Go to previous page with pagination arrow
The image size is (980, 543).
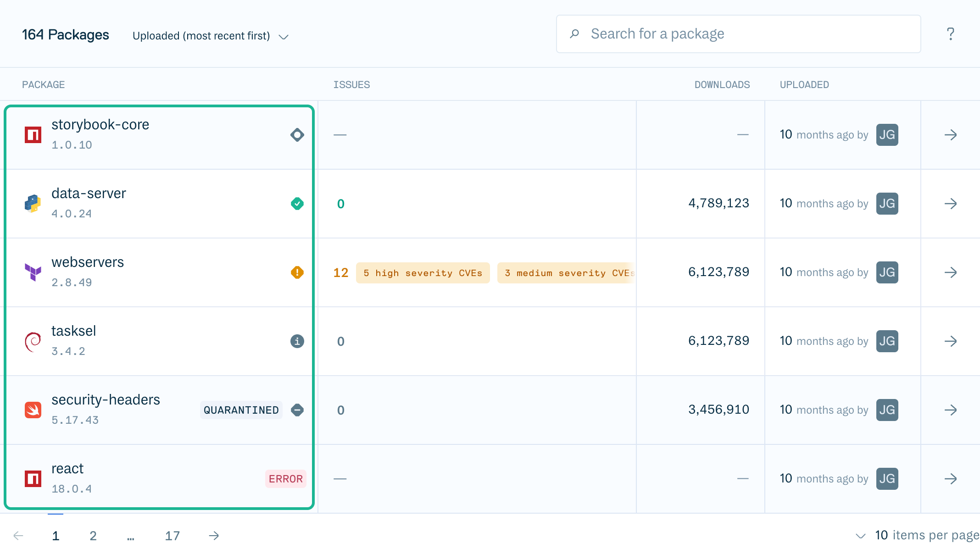click(x=18, y=536)
